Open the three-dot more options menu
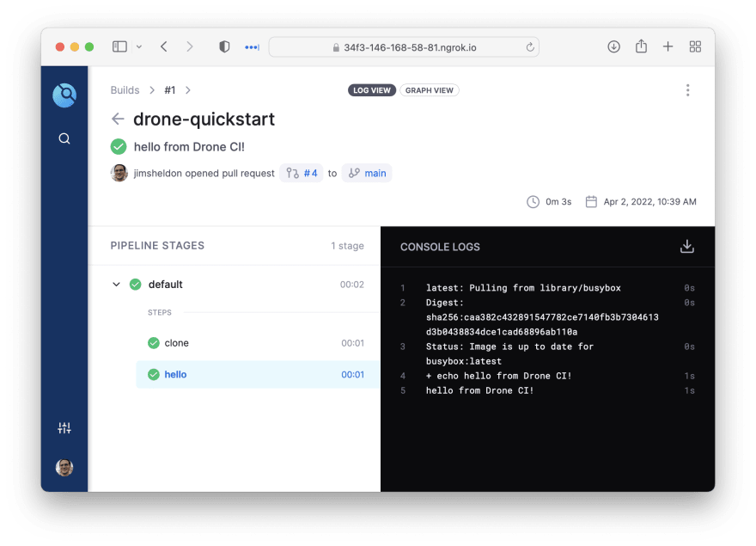 click(x=687, y=90)
